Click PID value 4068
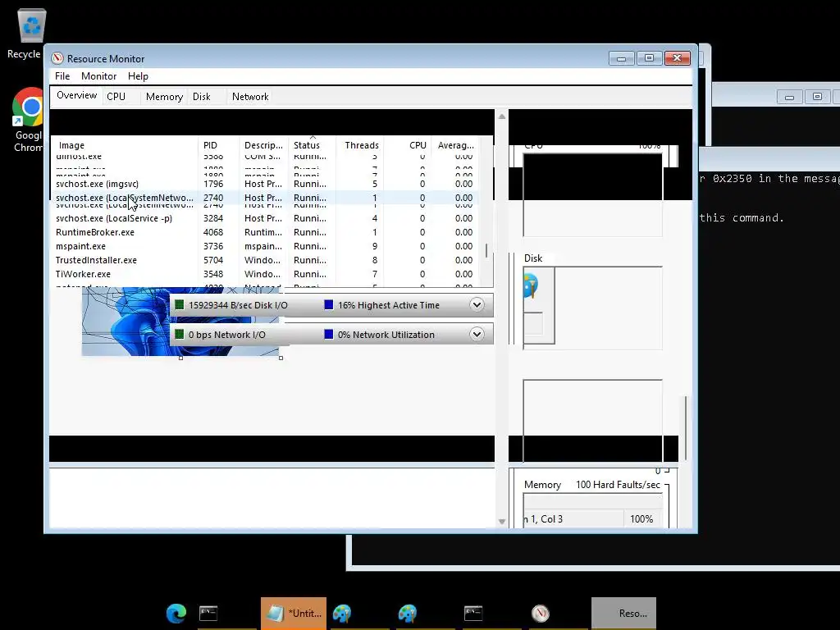The image size is (840, 630). 213,232
